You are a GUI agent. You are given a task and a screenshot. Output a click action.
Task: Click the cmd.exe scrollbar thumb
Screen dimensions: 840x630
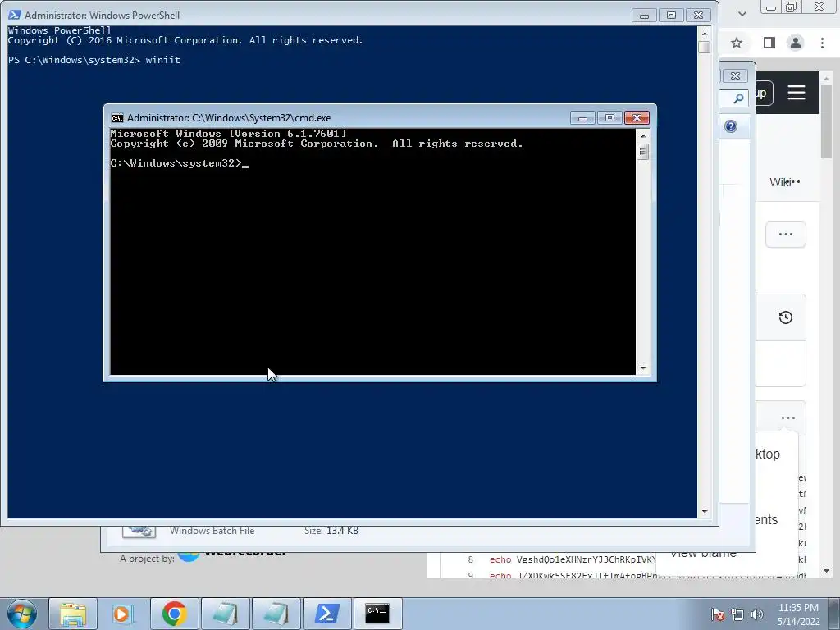coord(643,152)
